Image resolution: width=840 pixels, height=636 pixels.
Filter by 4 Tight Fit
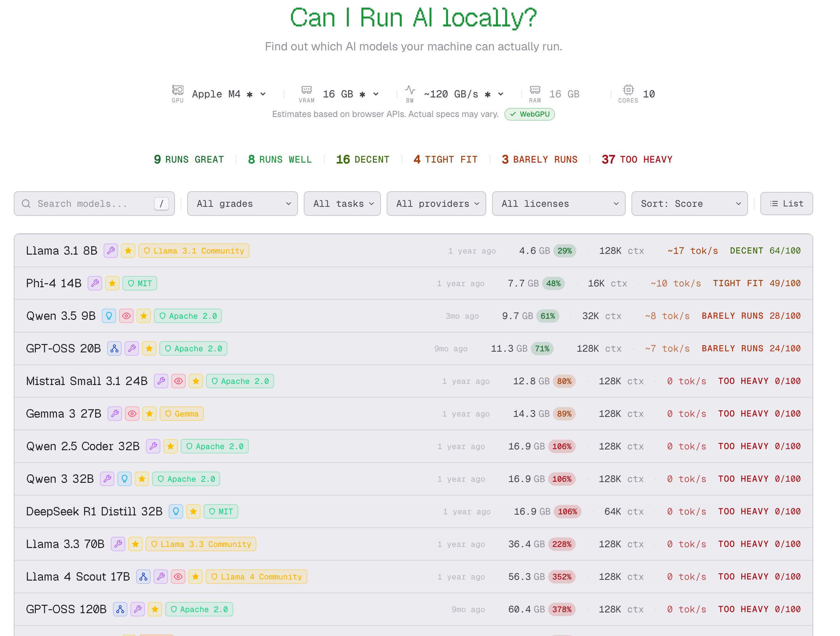445,160
